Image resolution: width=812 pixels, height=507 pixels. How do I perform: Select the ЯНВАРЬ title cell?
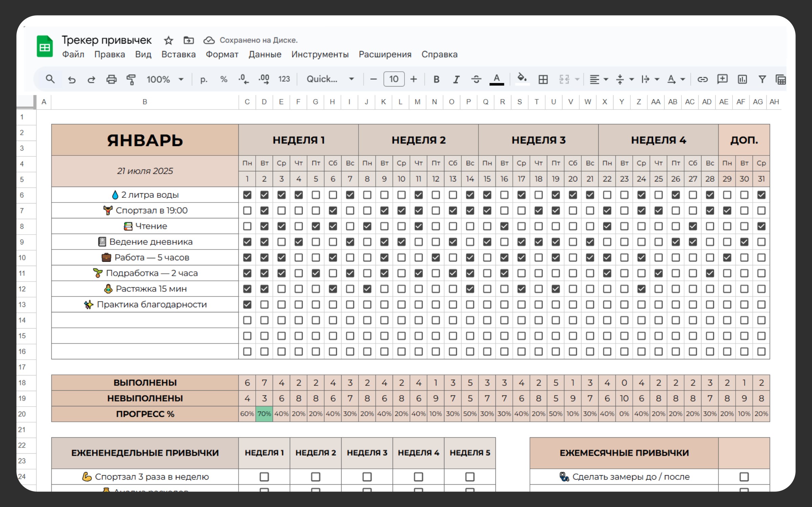click(x=145, y=140)
